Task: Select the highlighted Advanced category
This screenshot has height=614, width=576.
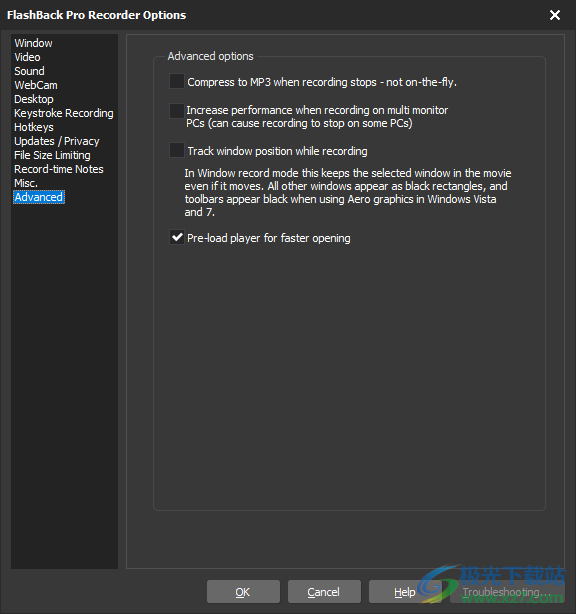Action: [x=39, y=197]
